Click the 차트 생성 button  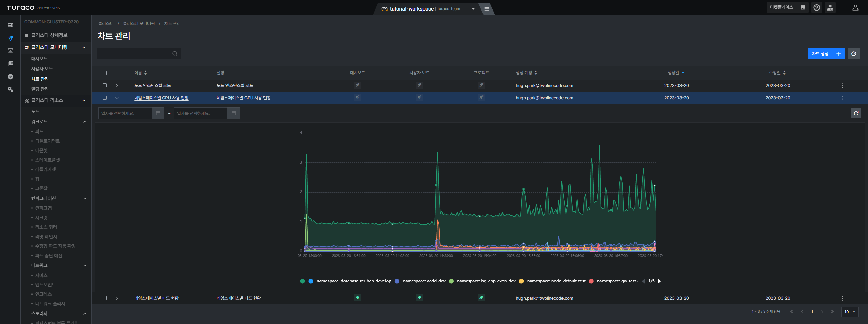826,54
